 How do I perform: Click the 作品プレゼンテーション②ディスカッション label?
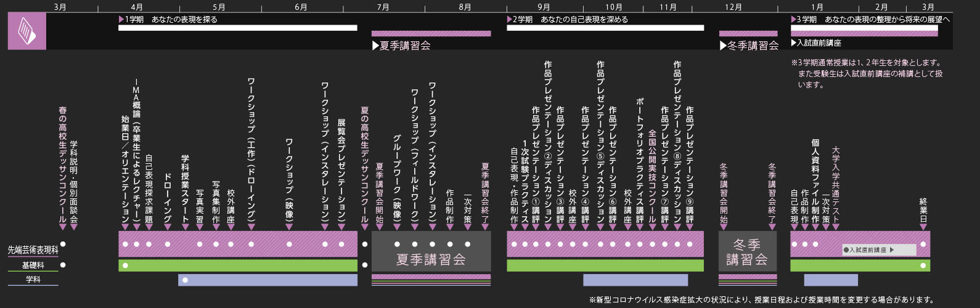(x=547, y=142)
